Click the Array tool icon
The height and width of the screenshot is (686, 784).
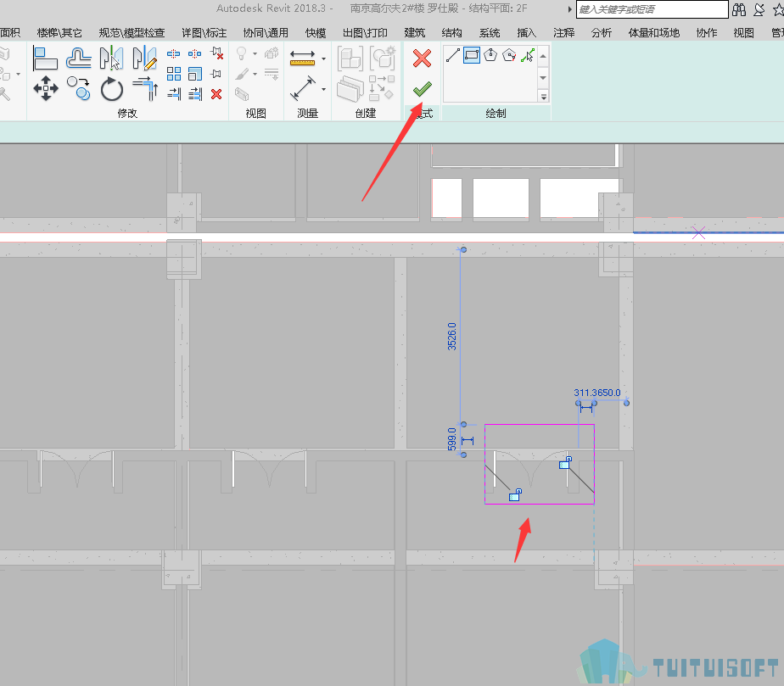173,74
